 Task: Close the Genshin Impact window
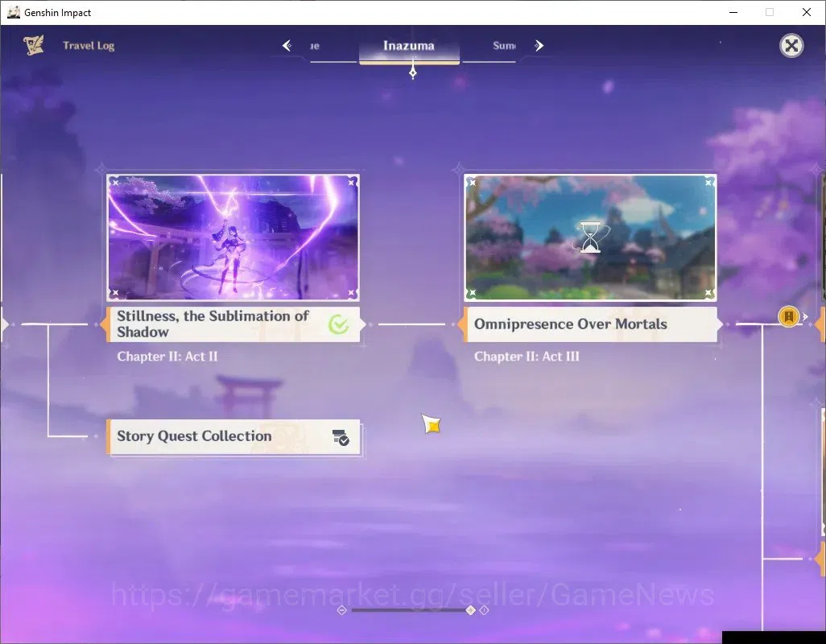pos(806,12)
